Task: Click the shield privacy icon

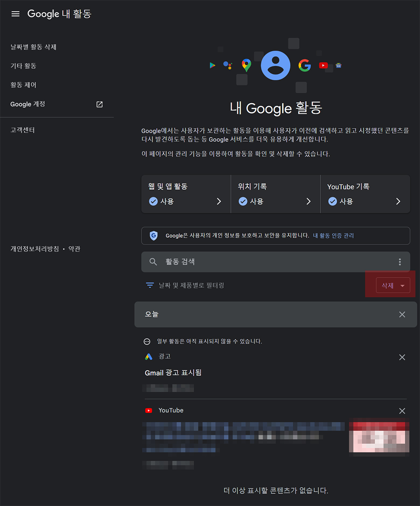Action: click(x=154, y=236)
